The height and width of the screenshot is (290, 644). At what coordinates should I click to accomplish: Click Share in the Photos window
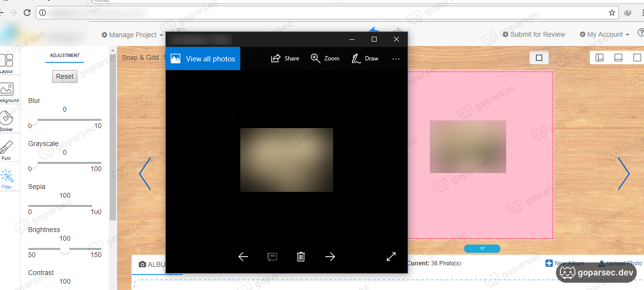(285, 58)
